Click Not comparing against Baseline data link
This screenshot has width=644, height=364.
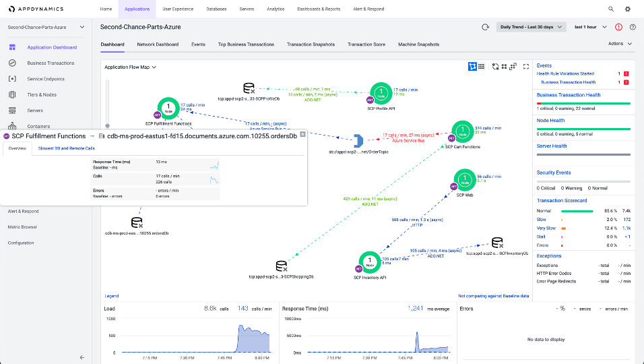493,296
